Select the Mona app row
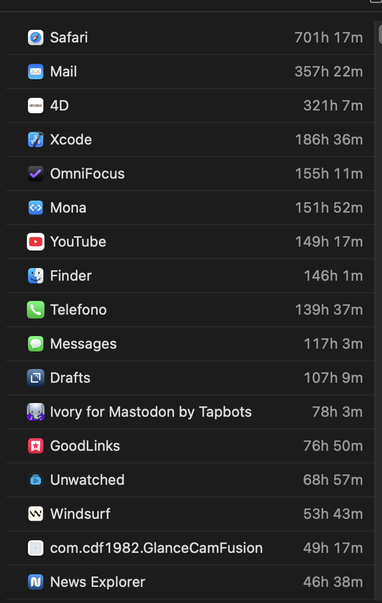Image resolution: width=382 pixels, height=603 pixels. (x=190, y=208)
